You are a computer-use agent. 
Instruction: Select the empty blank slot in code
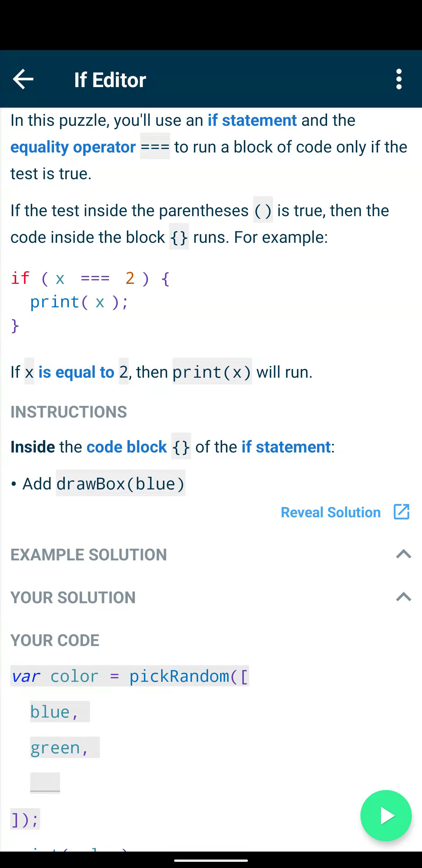click(45, 783)
